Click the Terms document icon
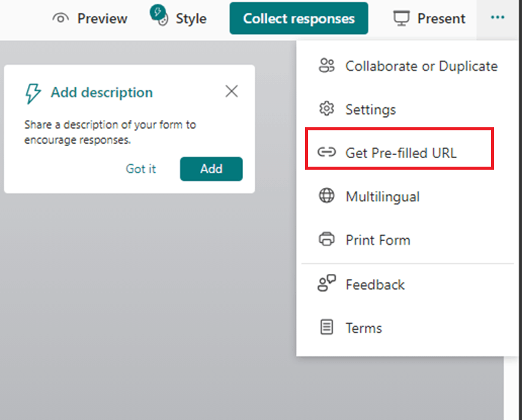 (327, 327)
